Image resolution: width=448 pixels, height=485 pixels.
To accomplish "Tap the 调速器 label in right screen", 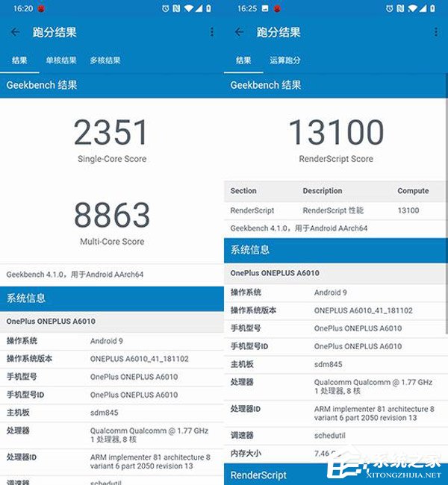I will [242, 436].
